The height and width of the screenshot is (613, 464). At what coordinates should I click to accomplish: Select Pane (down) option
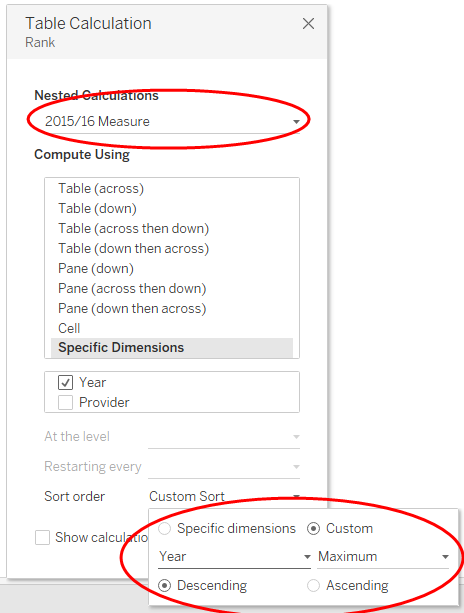click(x=96, y=268)
